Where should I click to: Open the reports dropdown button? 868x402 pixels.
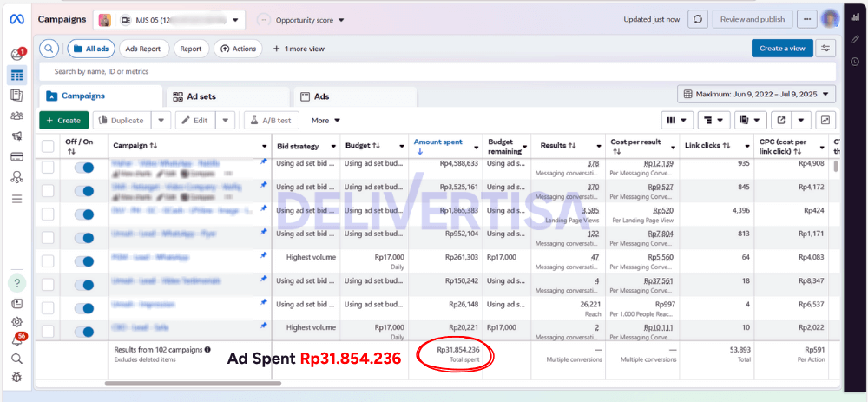(751, 120)
